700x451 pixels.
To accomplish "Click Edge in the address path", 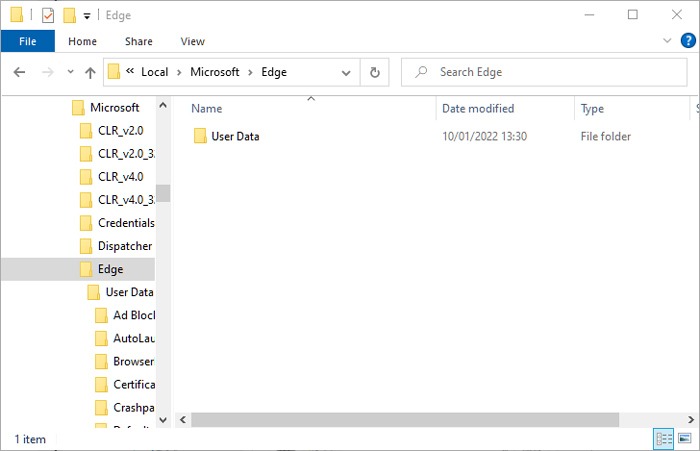I will point(274,72).
